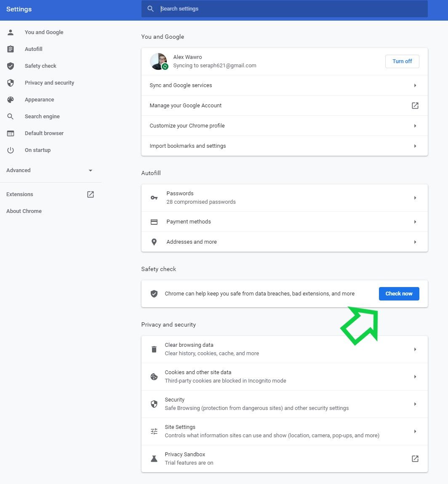Viewport: 448px width, 484px height.
Task: Click the Site Settings sliders icon
Action: coord(154,431)
